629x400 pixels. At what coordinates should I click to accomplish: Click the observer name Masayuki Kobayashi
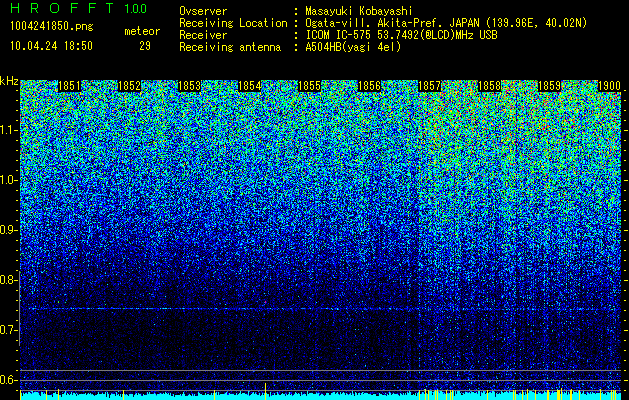(x=358, y=11)
